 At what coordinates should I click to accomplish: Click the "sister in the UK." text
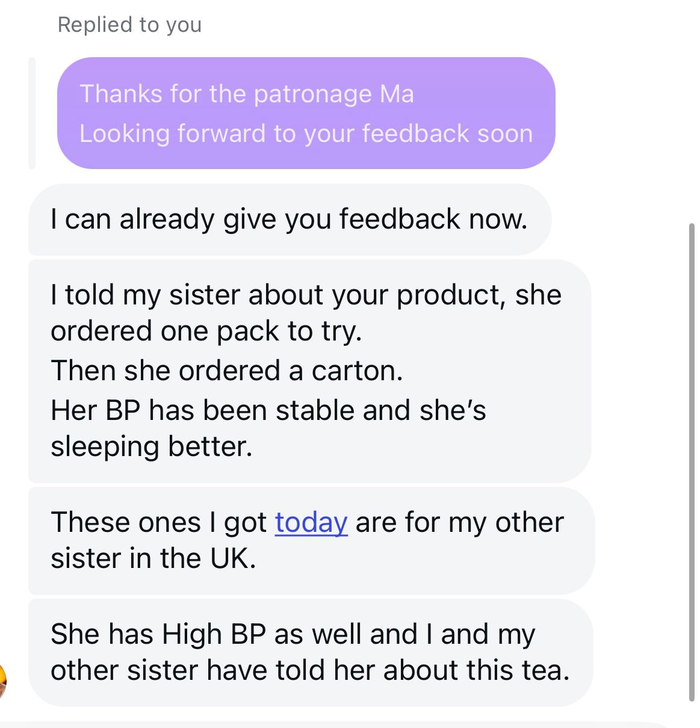click(x=153, y=558)
